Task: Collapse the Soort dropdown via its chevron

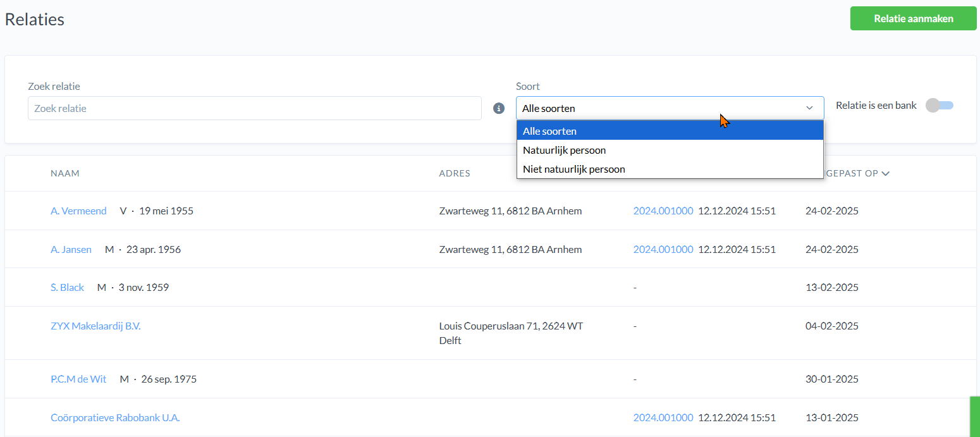Action: pos(809,108)
